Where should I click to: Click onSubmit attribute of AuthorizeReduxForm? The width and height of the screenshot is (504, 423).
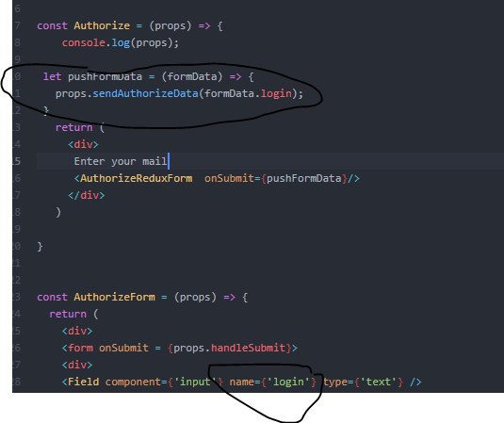pos(229,178)
